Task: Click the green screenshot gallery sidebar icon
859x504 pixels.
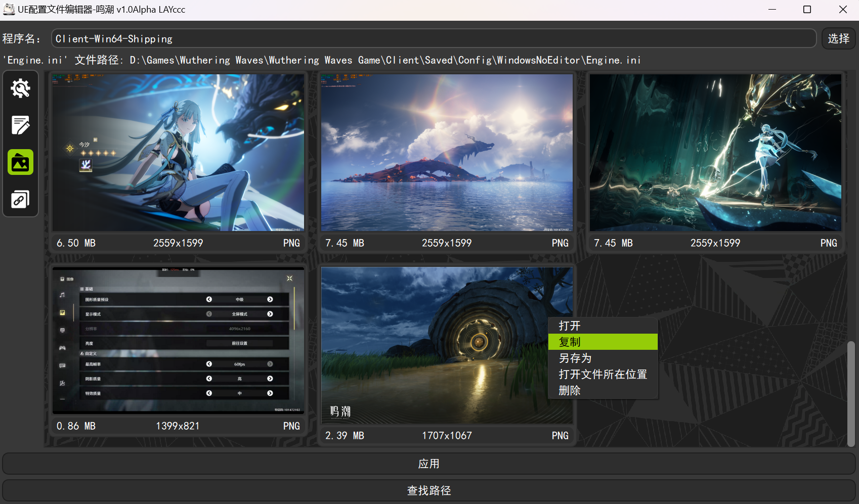Action: pyautogui.click(x=20, y=162)
